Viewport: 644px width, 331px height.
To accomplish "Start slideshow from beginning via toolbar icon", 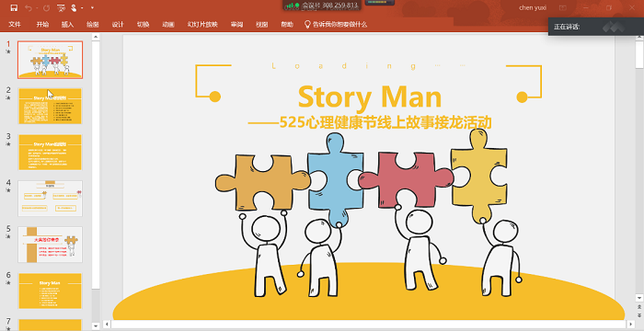I will tap(61, 7).
